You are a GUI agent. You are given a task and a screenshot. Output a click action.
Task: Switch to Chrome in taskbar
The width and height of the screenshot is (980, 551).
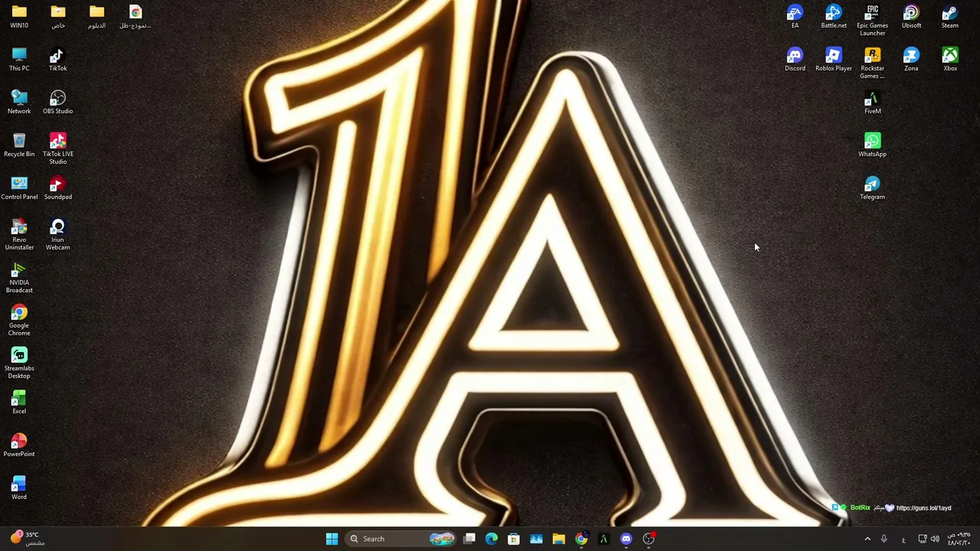coord(581,539)
